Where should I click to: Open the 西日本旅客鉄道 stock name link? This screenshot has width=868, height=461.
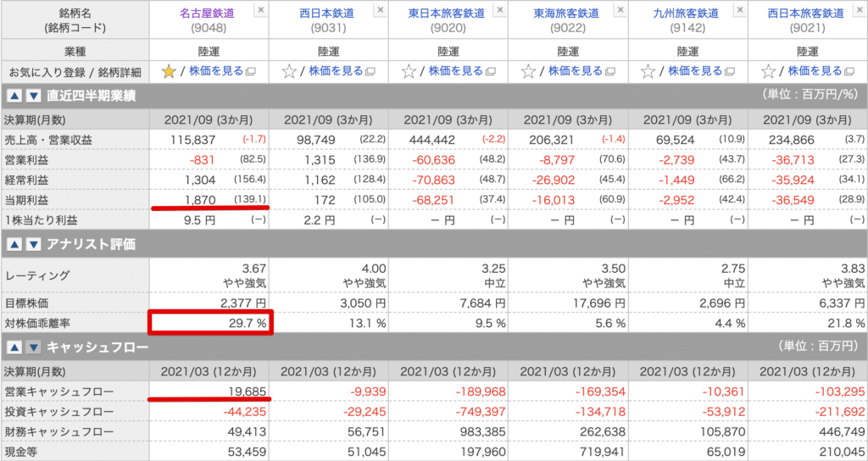805,14
